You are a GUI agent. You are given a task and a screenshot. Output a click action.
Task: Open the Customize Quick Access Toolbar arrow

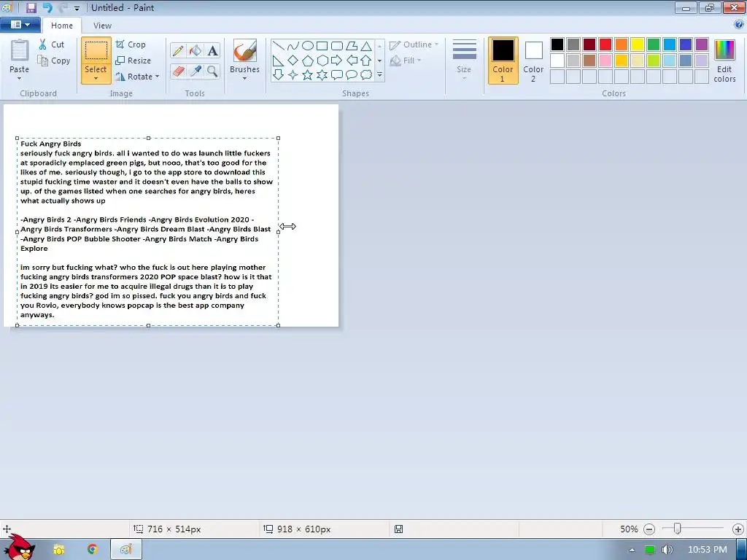pyautogui.click(x=77, y=8)
